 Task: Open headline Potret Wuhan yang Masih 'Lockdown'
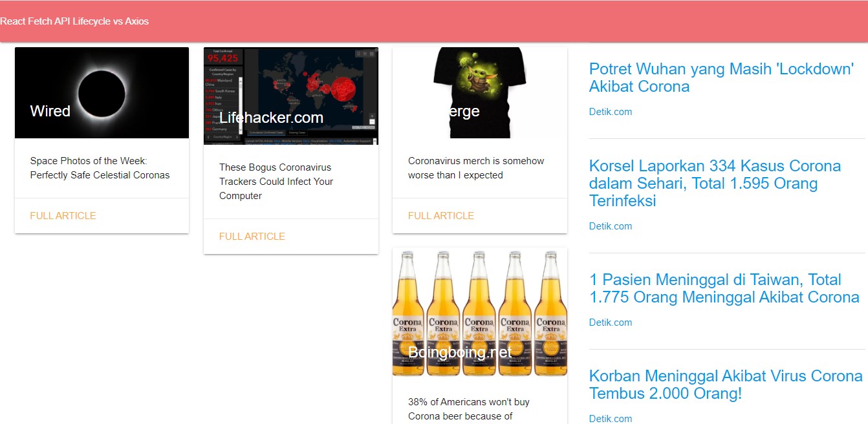(x=722, y=78)
